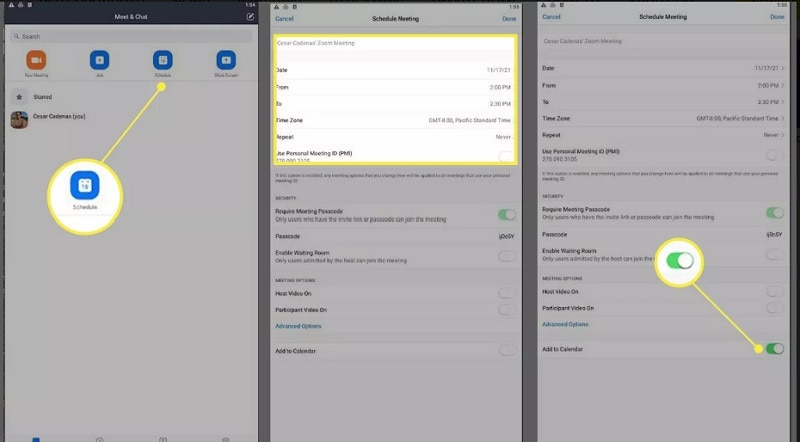Open Time Zone row in middle screen

coord(395,120)
